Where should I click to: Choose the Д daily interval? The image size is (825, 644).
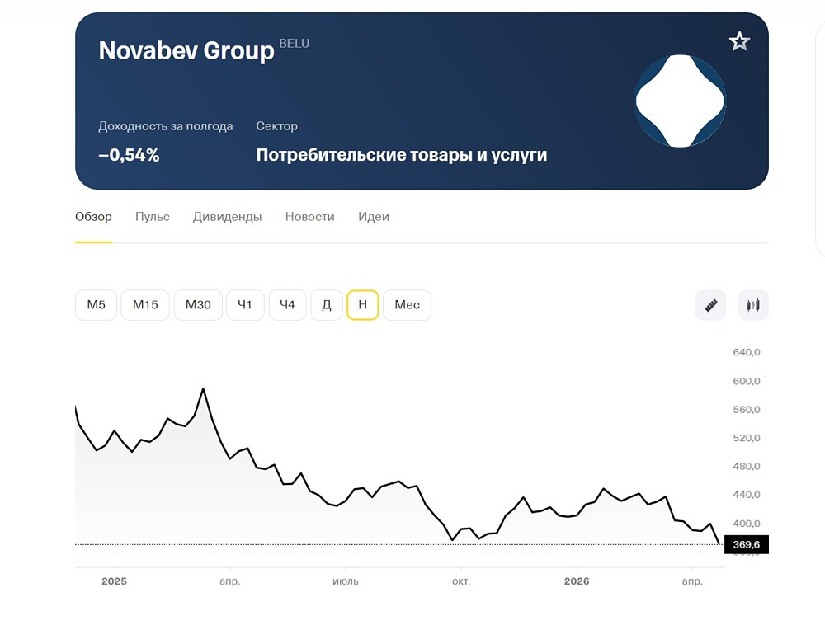coord(327,305)
